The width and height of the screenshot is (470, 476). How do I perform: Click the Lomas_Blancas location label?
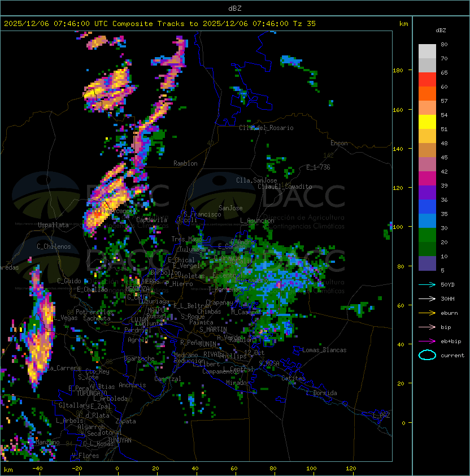click(324, 350)
